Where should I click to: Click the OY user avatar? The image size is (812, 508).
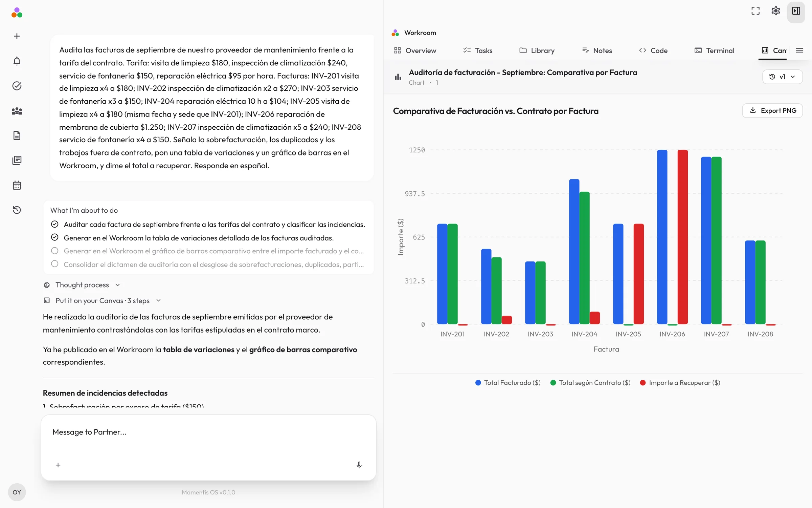17,492
